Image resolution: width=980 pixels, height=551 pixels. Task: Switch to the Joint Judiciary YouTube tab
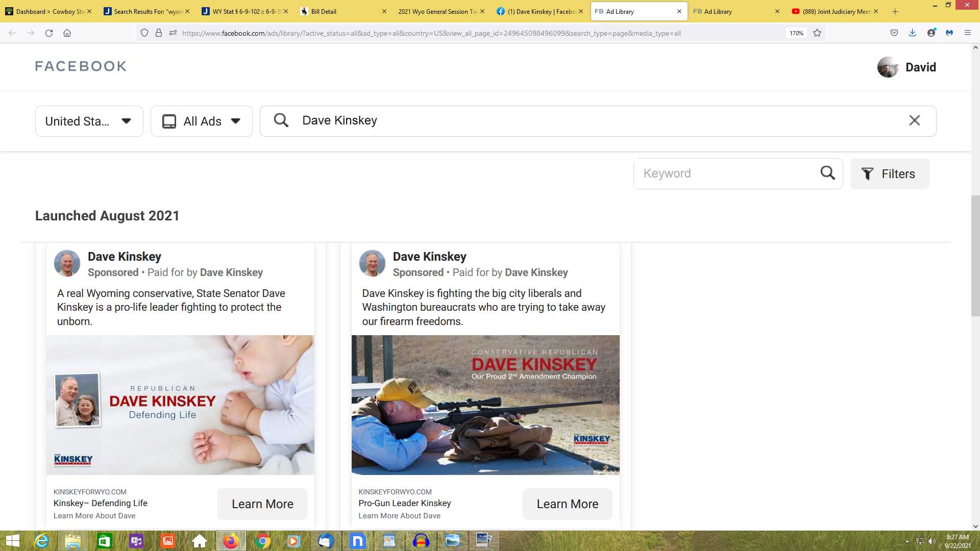click(x=836, y=11)
